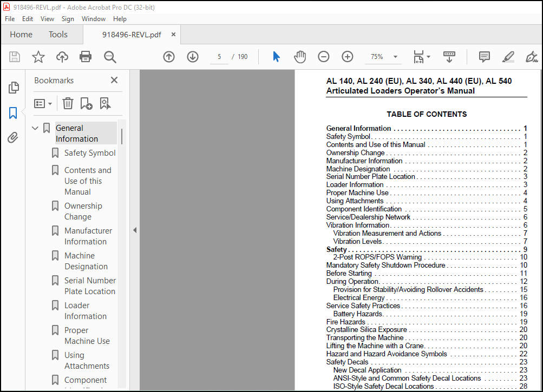This screenshot has height=392, width=543.
Task: Zoom in with plus icon
Action: click(347, 57)
